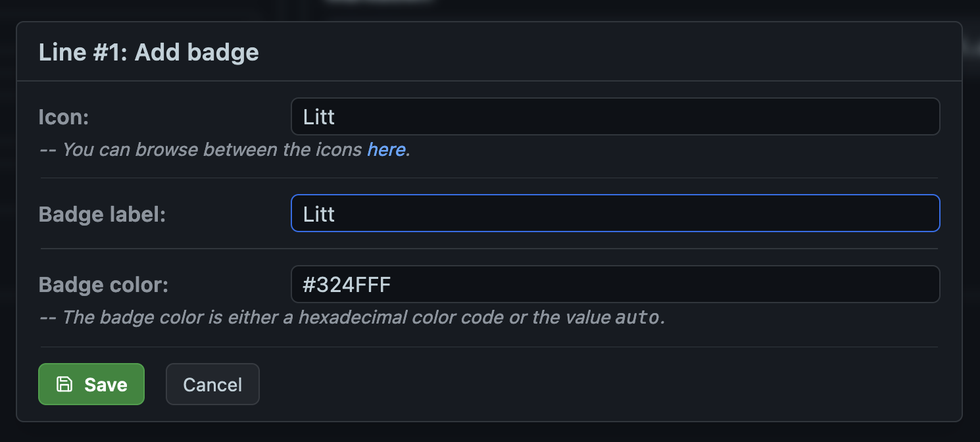Click the 'Save' text on green button
Image resolution: width=980 pixels, height=442 pixels.
[106, 385]
